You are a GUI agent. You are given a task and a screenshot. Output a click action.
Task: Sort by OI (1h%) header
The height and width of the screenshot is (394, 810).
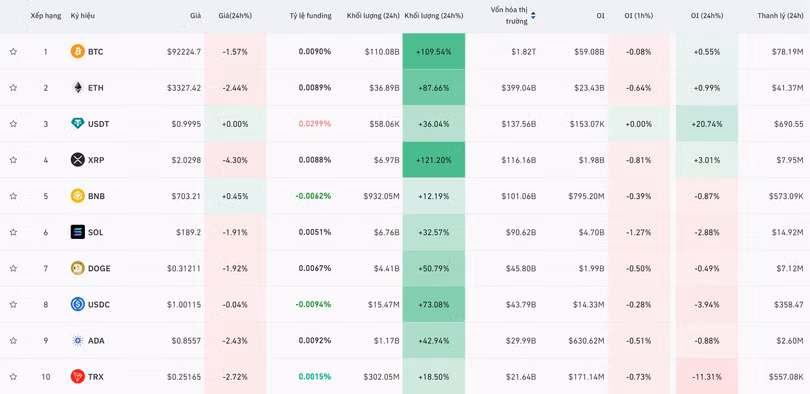pos(638,16)
